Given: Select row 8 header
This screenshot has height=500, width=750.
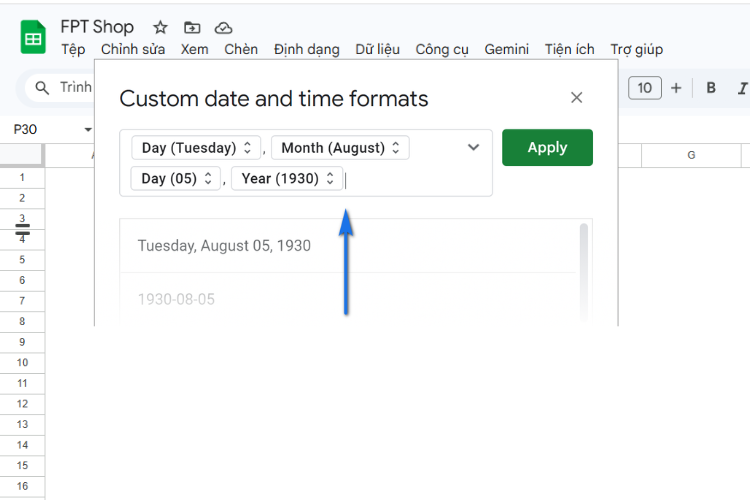Looking at the screenshot, I should (22, 322).
